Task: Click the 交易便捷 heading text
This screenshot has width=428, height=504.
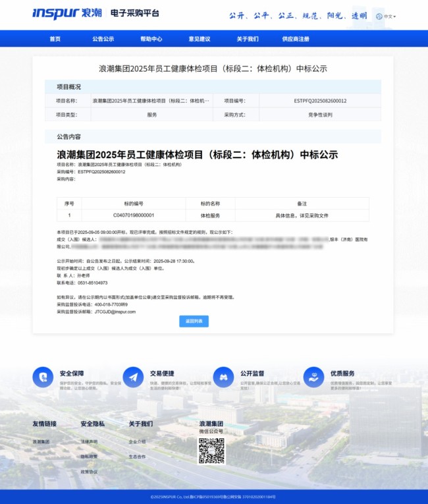Action: 162,374
